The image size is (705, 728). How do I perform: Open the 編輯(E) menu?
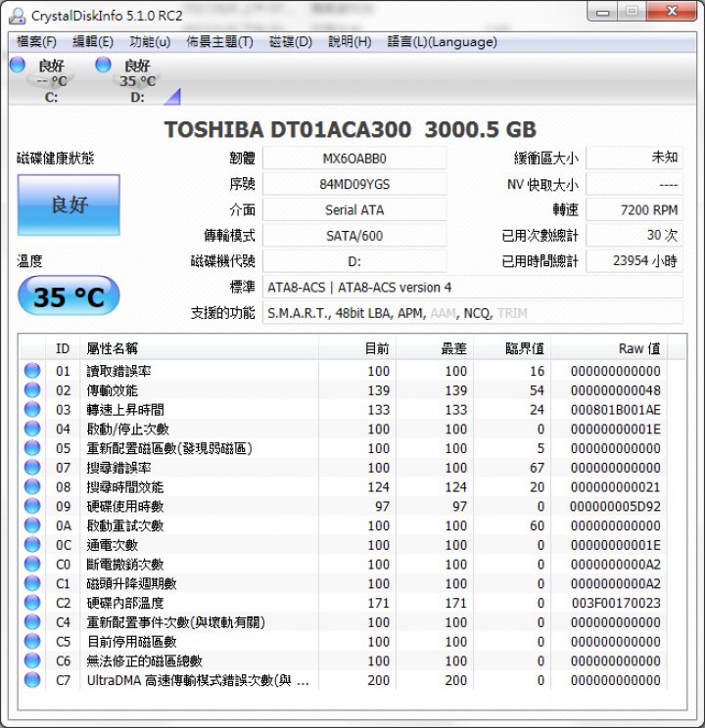(93, 42)
